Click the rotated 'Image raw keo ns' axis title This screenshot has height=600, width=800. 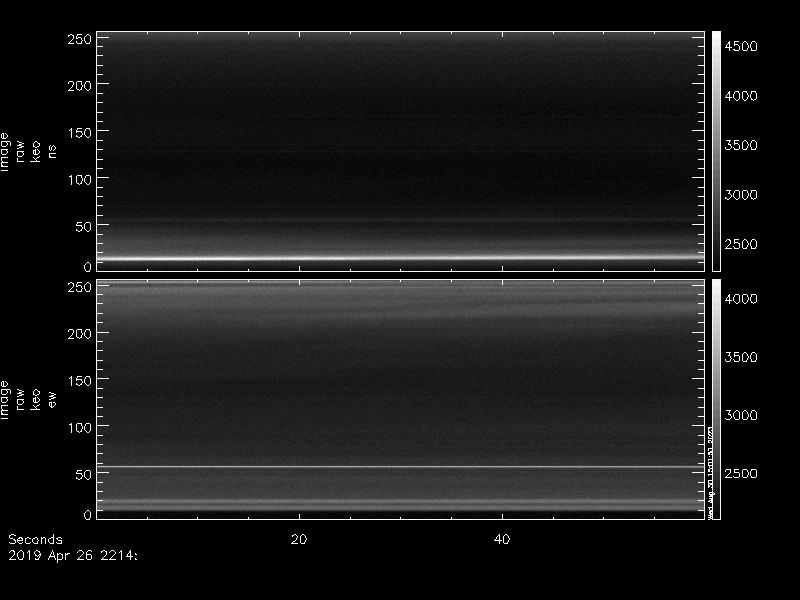28,152
